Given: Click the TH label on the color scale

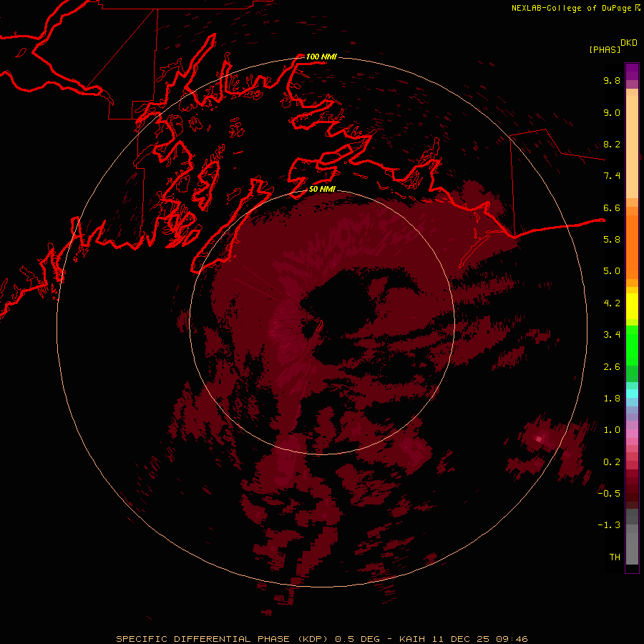Looking at the screenshot, I should [615, 557].
